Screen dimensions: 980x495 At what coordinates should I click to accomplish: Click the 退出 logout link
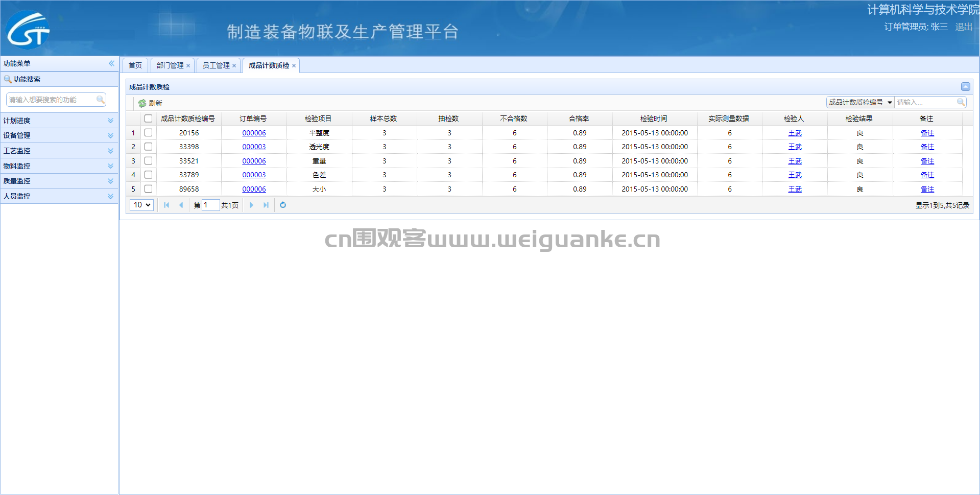[964, 27]
